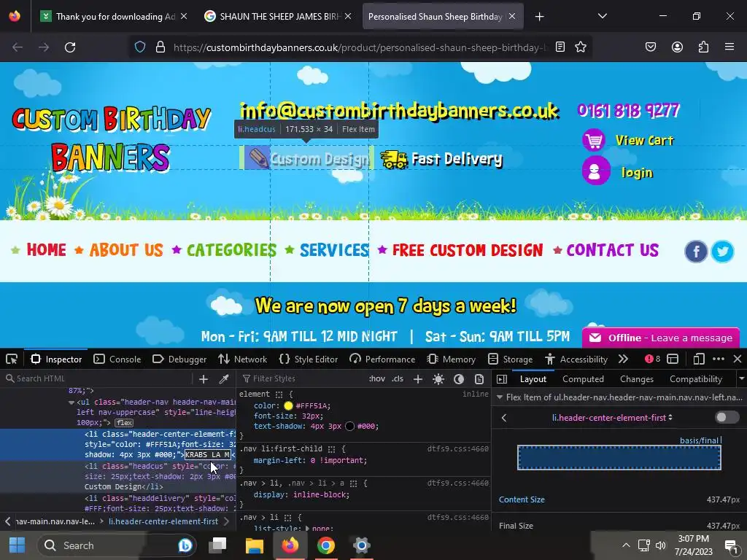The height and width of the screenshot is (560, 747).
Task: Click the browser URL address bar
Action: (x=360, y=47)
